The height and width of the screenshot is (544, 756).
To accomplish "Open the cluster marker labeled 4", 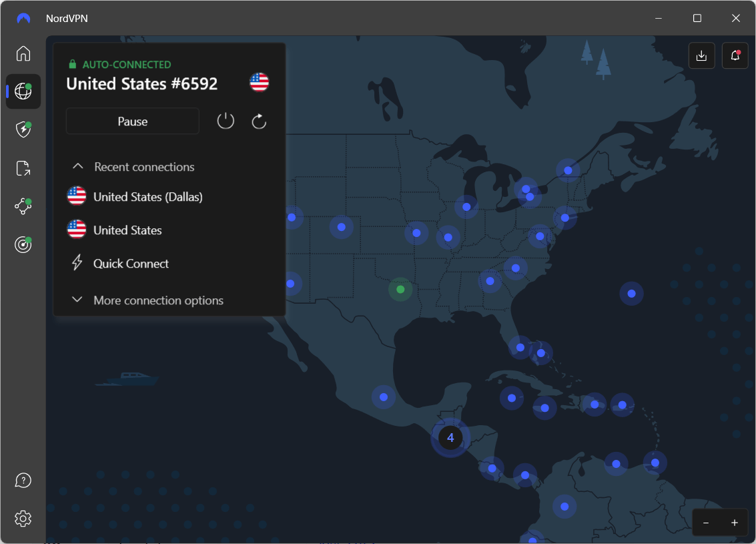I will pos(450,437).
